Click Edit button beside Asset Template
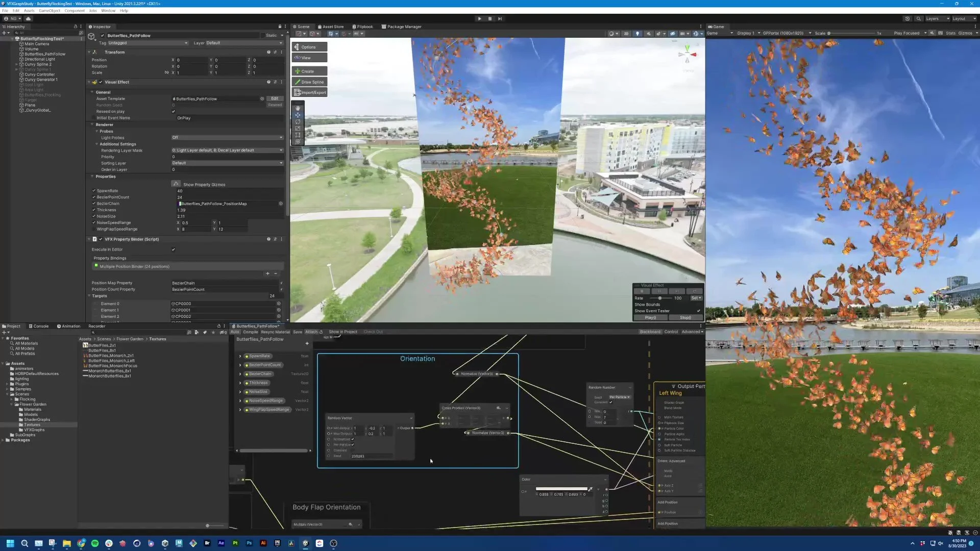Image resolution: width=980 pixels, height=551 pixels. pyautogui.click(x=275, y=98)
